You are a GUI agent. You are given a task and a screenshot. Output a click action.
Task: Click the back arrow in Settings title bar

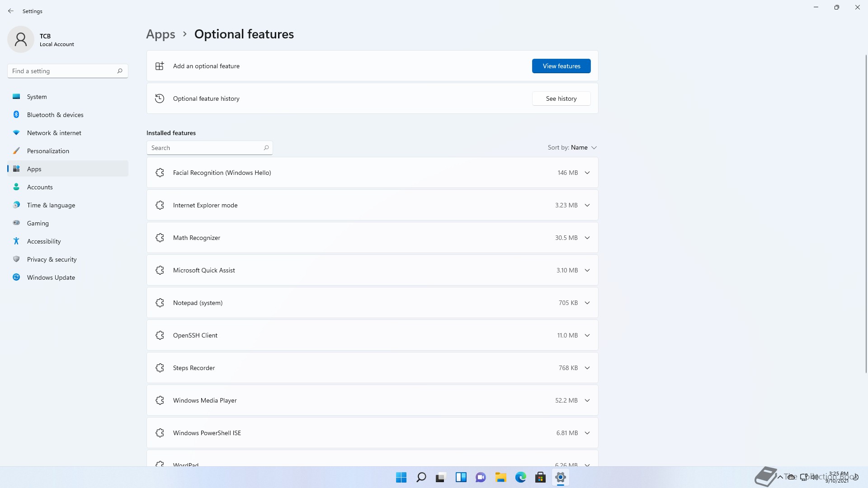[11, 11]
